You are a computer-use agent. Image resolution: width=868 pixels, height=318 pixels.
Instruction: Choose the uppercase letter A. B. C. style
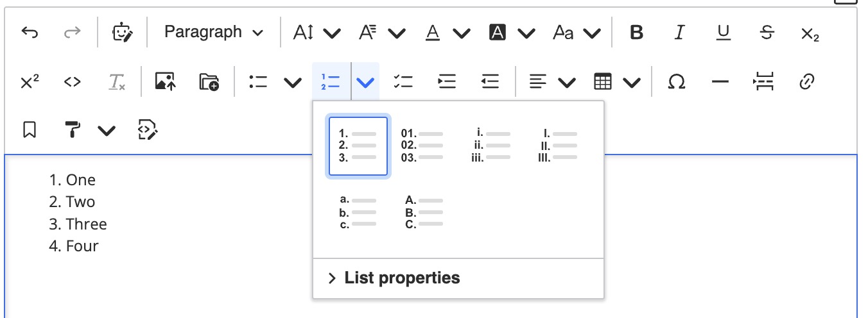[x=423, y=213]
